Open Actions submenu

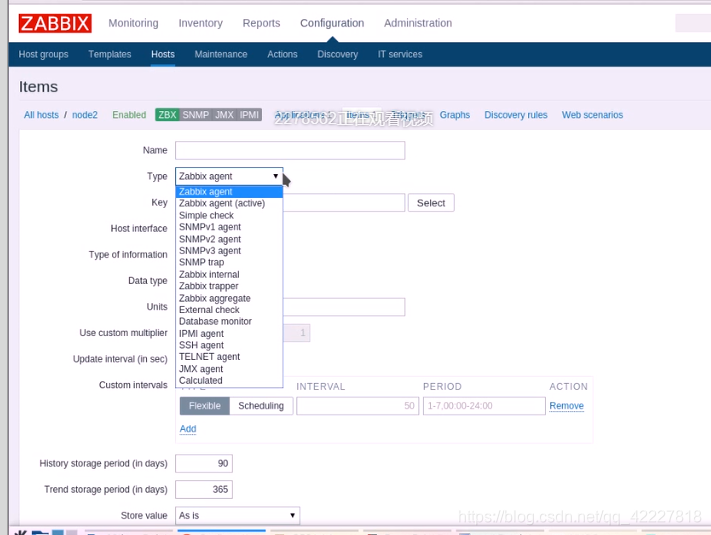click(x=282, y=54)
